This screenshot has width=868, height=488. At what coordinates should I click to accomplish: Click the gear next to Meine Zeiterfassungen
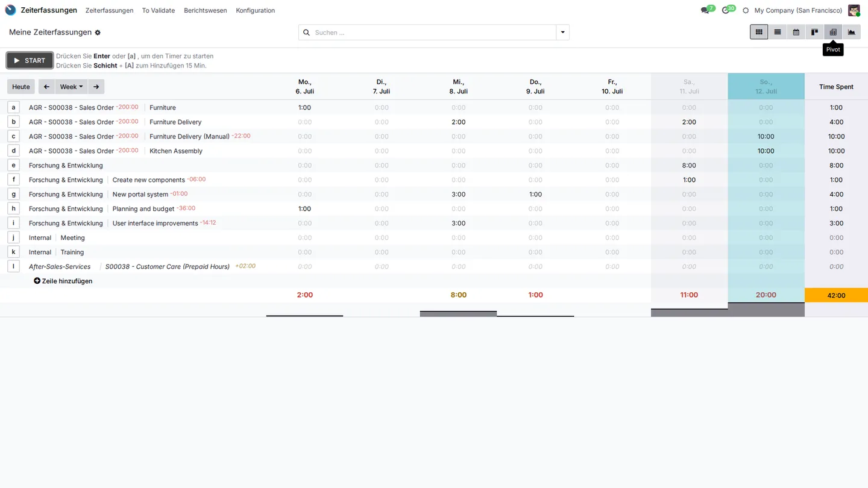point(98,33)
